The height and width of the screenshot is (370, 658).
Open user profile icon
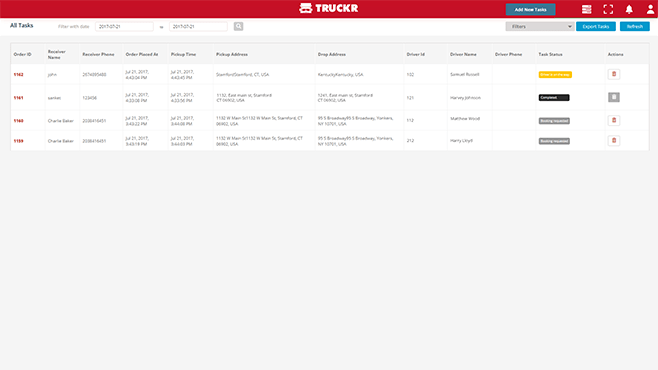pyautogui.click(x=650, y=9)
